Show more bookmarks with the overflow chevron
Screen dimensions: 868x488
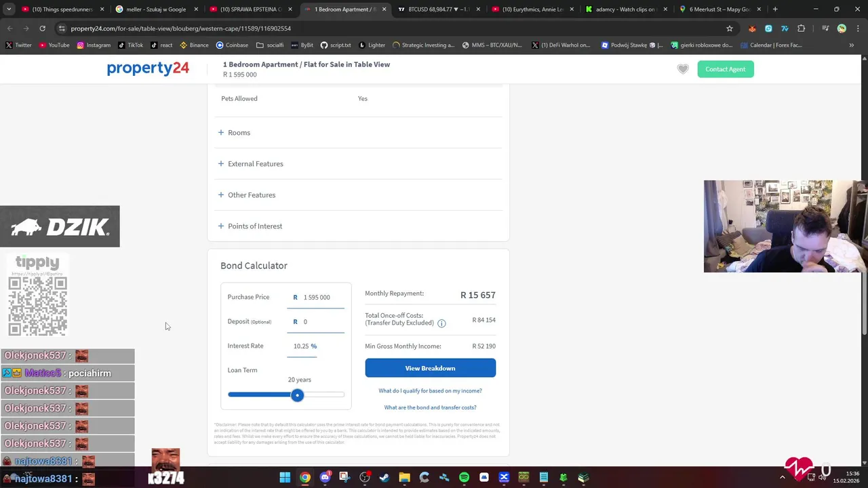[x=851, y=45]
